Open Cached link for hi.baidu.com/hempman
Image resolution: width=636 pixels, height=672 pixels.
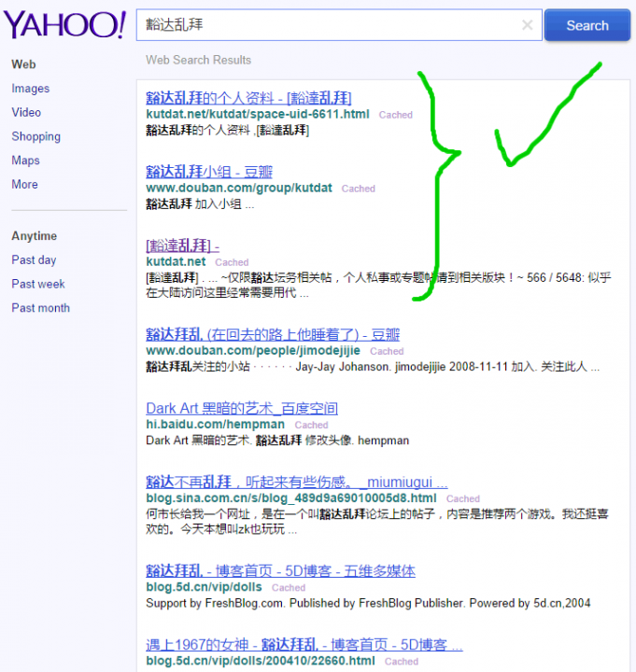(x=311, y=425)
